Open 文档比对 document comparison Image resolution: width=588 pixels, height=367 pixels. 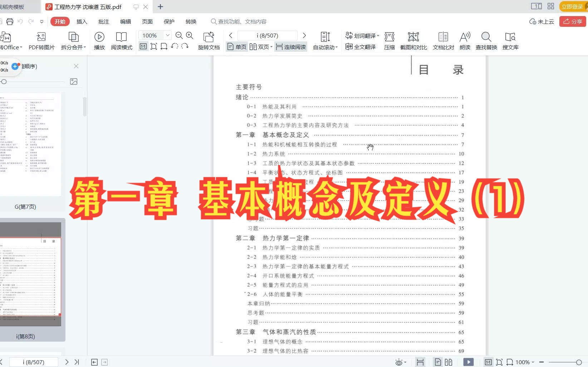pyautogui.click(x=443, y=41)
